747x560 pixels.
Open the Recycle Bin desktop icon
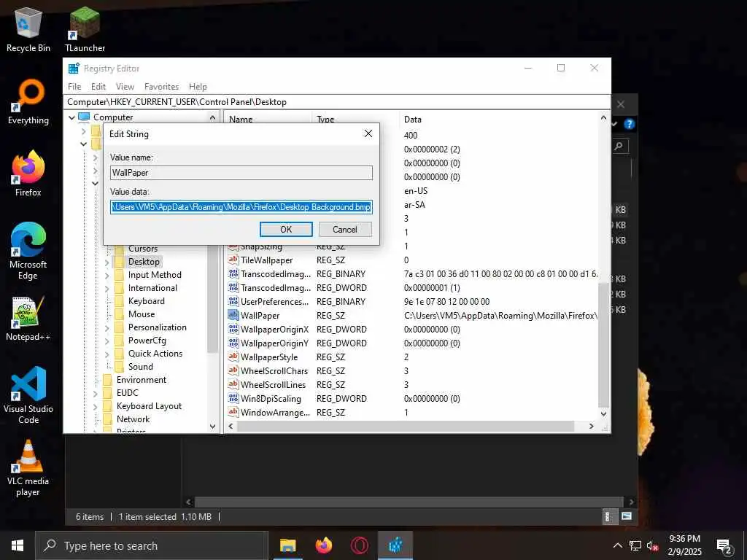point(28,29)
